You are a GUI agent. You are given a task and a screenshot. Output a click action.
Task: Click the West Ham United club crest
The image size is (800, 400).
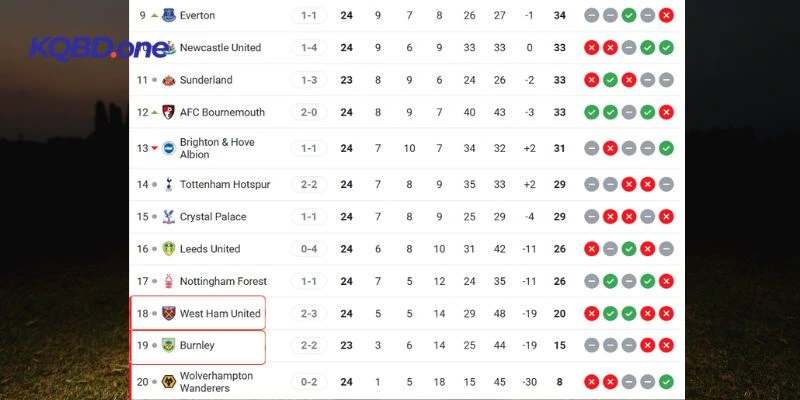[x=168, y=314]
